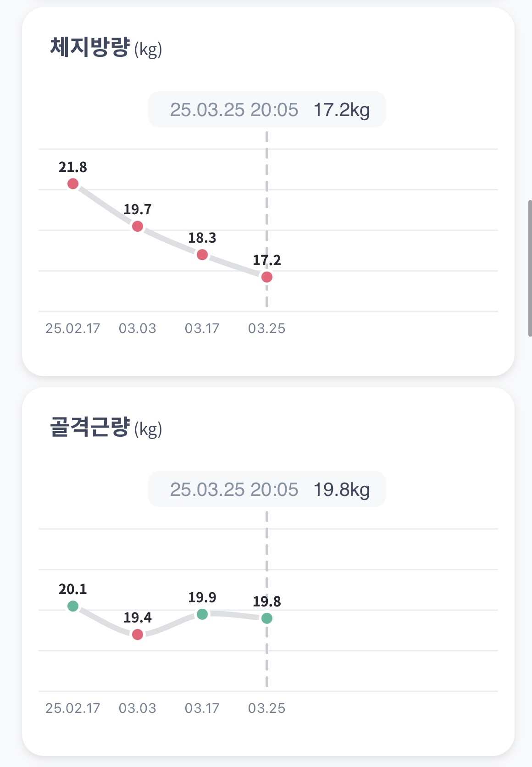
Task: Select the 20.1 skeletal muscle data point
Action: coord(73,606)
